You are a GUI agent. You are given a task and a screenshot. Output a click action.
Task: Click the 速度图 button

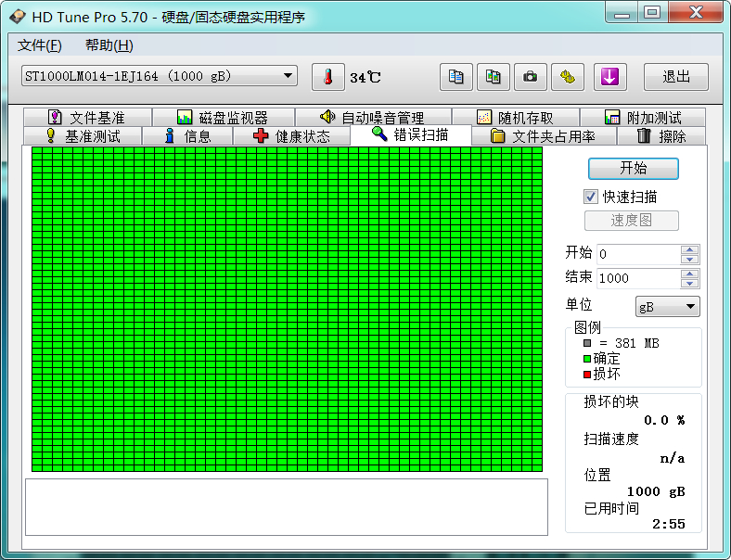tap(632, 221)
